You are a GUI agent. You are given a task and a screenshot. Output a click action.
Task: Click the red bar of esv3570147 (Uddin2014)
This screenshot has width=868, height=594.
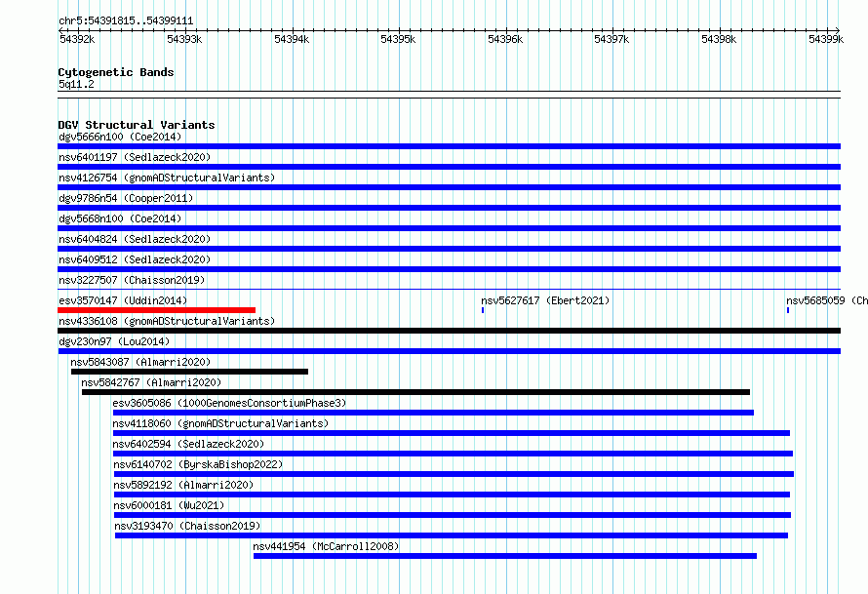[x=157, y=310]
